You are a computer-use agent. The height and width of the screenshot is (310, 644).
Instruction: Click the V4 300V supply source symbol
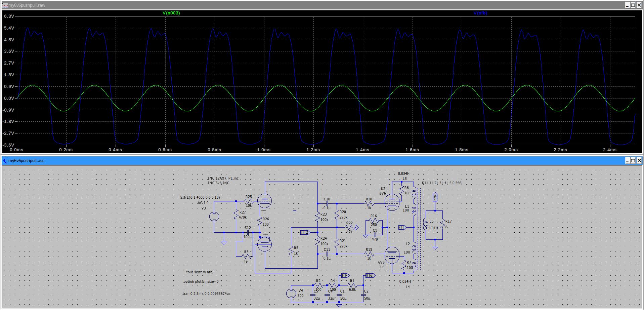291,293
